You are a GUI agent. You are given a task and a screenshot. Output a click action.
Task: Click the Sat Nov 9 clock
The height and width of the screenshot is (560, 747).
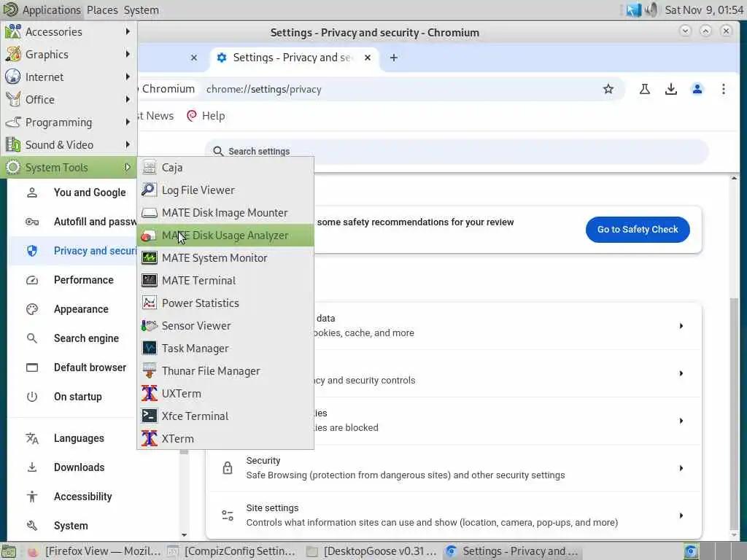pos(704,9)
